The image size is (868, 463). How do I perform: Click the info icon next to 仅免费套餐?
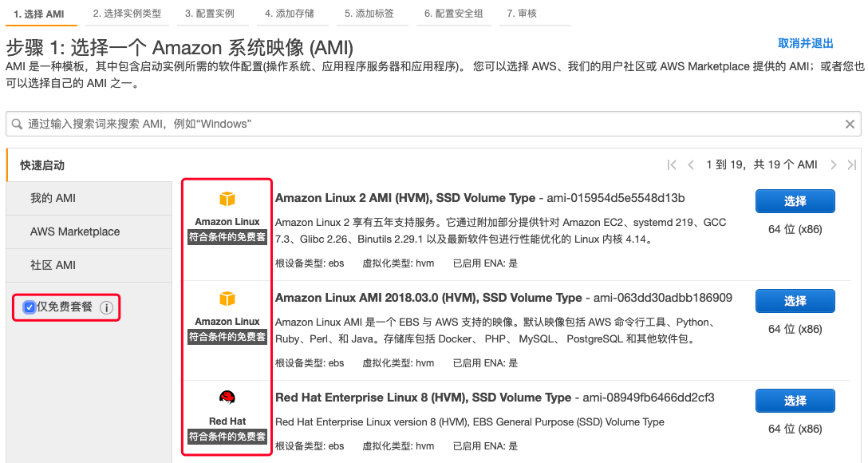point(106,307)
